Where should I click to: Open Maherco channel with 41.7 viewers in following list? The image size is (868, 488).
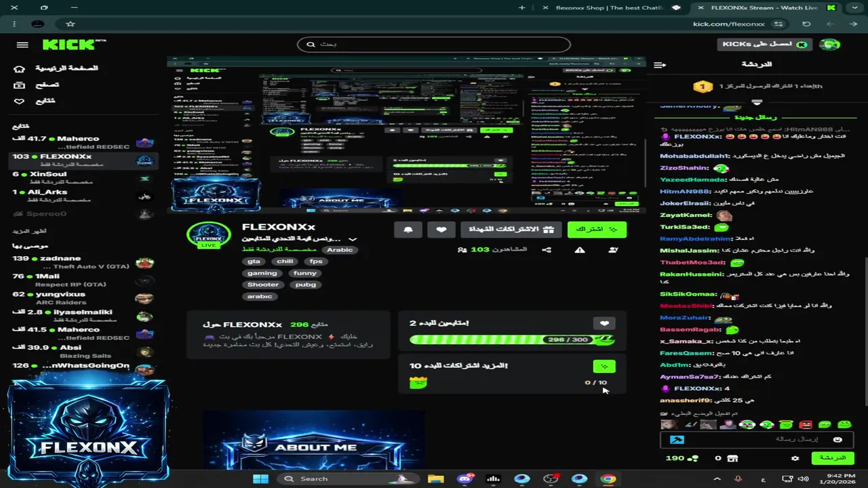click(x=83, y=142)
